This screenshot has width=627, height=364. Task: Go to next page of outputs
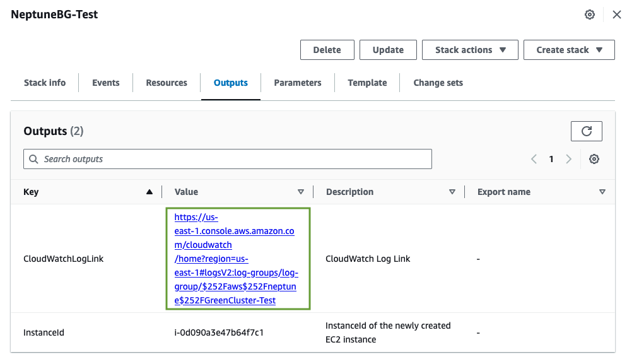568,159
